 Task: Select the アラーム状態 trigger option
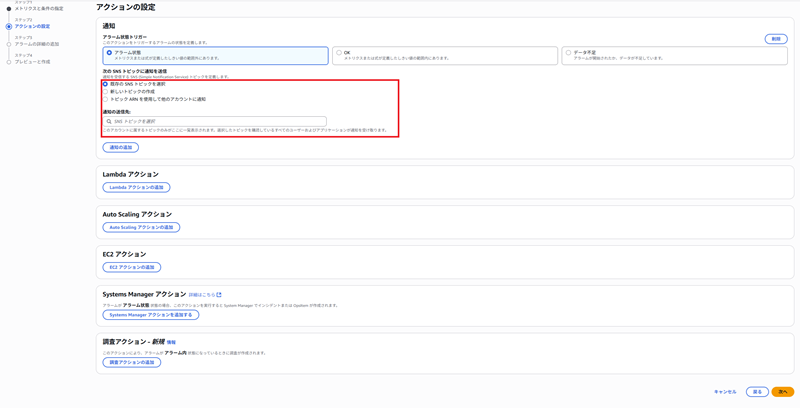(x=110, y=53)
